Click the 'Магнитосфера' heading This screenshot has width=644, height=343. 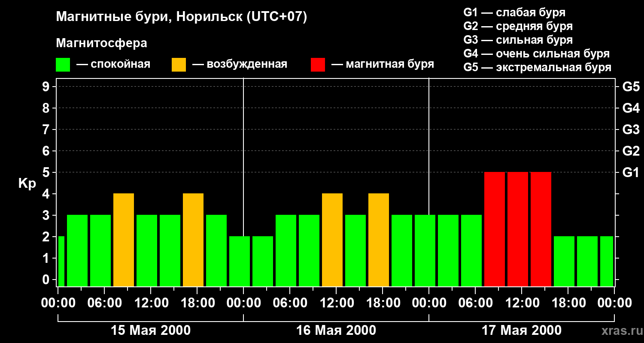pyautogui.click(x=101, y=43)
